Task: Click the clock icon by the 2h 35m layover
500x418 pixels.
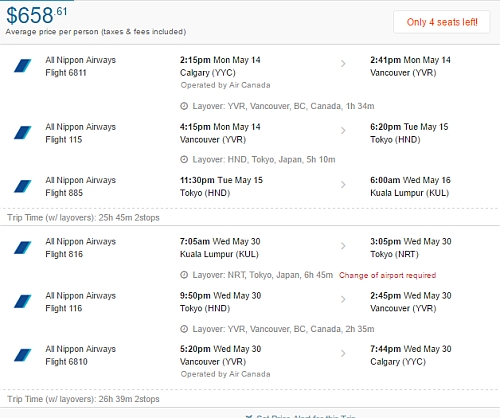Action: click(184, 329)
